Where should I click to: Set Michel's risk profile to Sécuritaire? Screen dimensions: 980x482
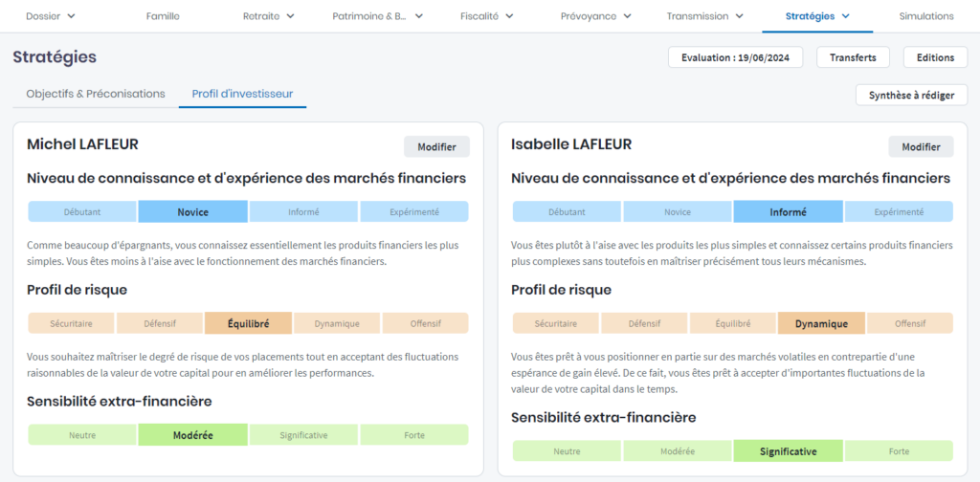coord(71,323)
